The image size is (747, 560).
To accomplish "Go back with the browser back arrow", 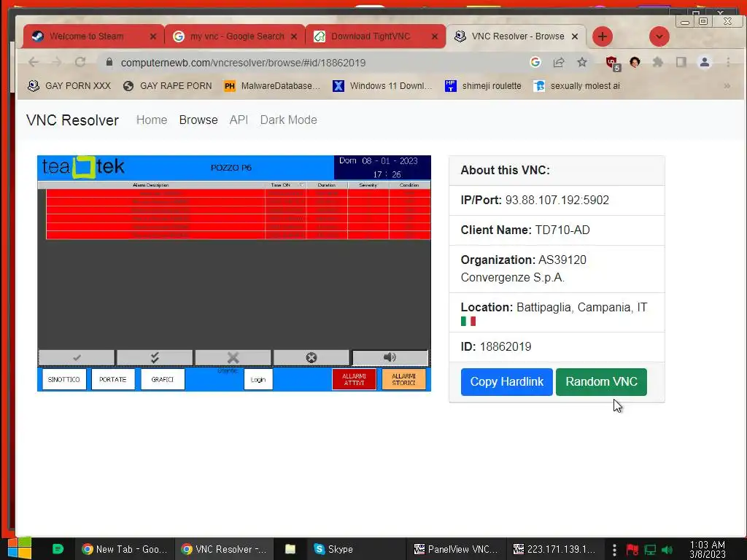I will coord(34,62).
